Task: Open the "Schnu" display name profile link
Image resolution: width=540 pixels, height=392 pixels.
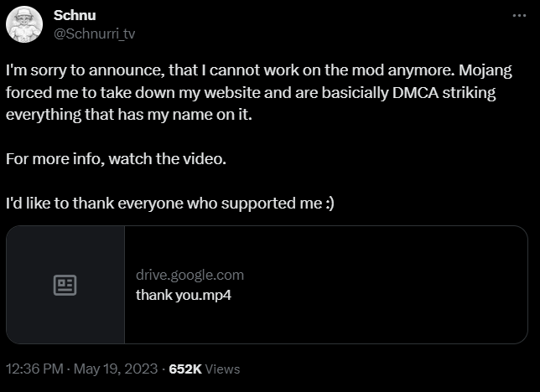Action: [x=75, y=15]
